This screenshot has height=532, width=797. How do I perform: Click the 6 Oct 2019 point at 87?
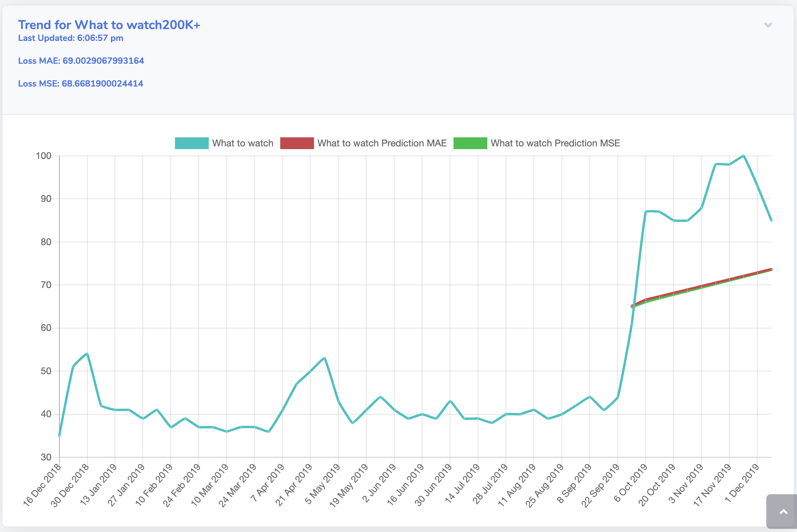coord(646,212)
